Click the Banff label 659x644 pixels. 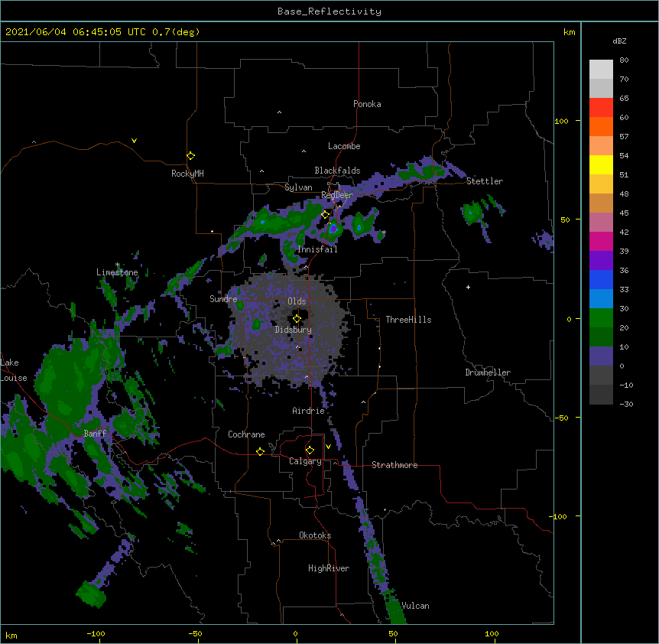[95, 434]
